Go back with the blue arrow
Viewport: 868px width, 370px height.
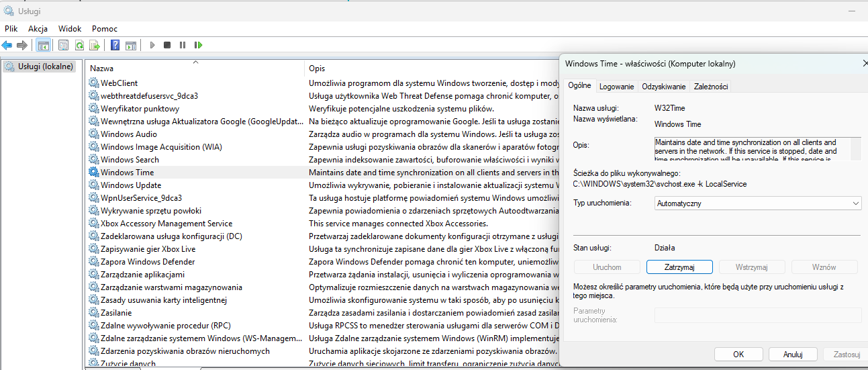click(7, 45)
